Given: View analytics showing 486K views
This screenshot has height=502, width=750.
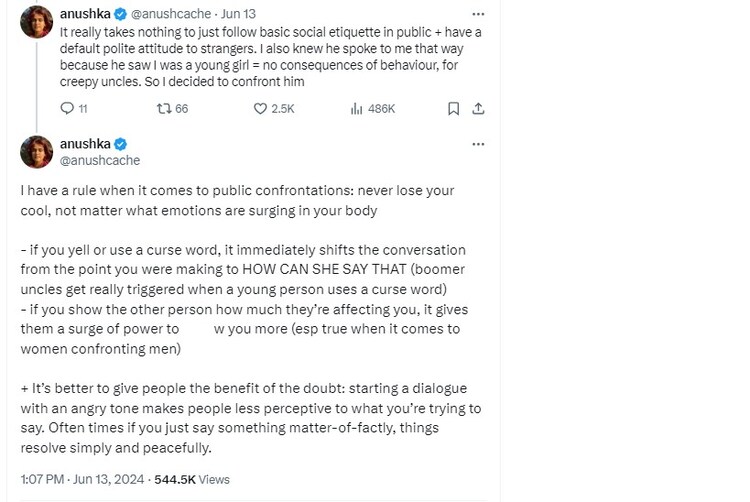Looking at the screenshot, I should (x=356, y=108).
